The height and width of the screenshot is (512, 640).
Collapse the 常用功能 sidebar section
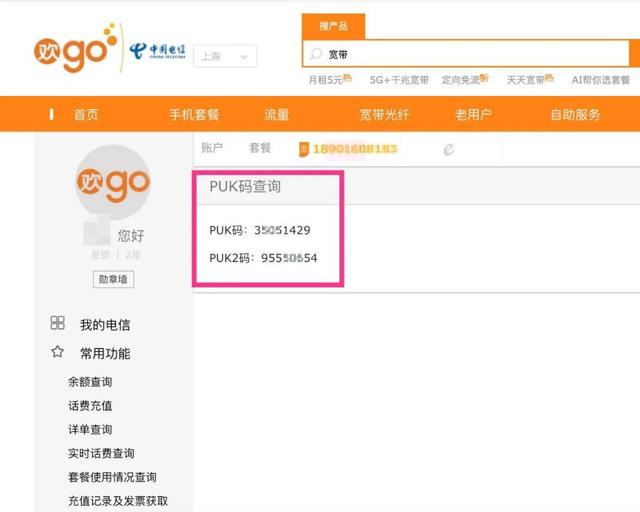point(105,353)
